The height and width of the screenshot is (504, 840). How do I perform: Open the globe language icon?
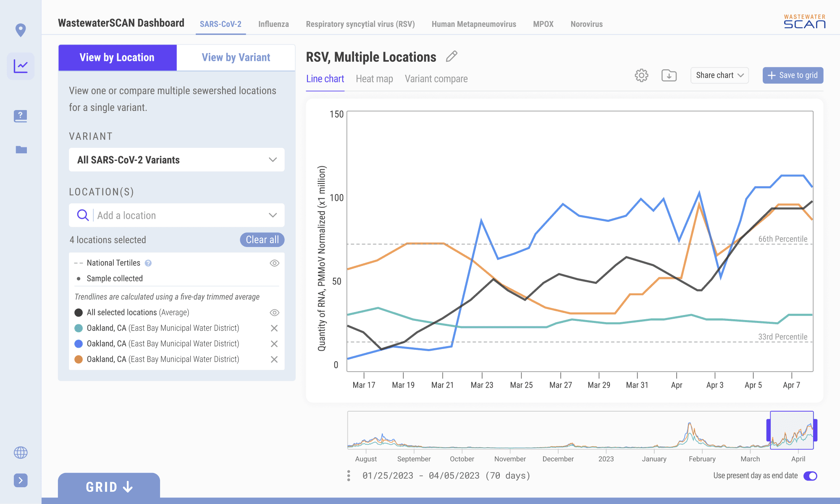21,452
